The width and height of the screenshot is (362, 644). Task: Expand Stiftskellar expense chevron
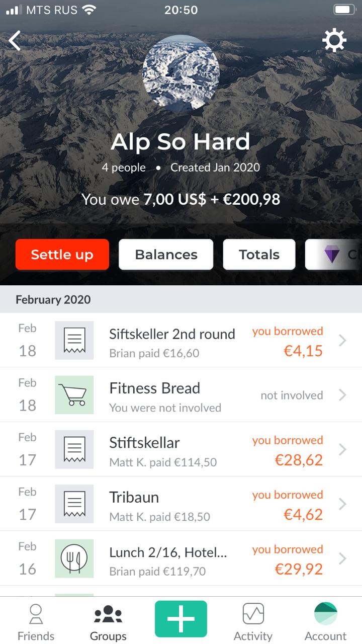click(342, 449)
